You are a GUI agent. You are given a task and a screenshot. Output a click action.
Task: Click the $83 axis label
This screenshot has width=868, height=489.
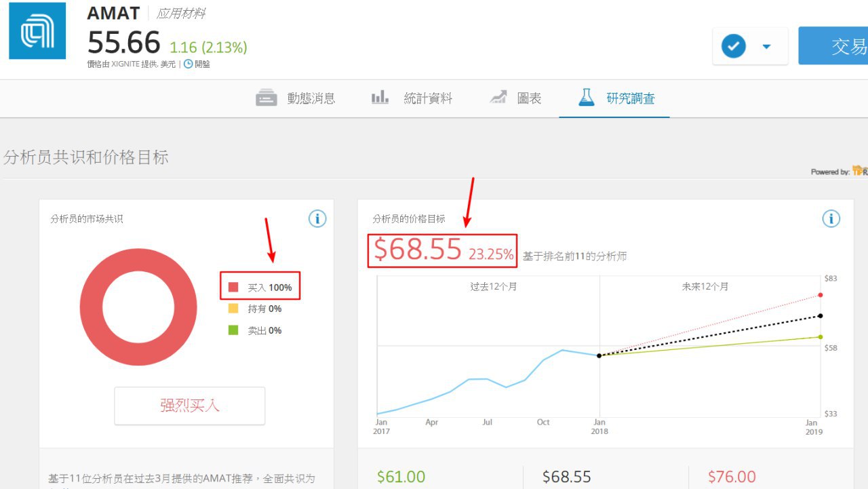pos(831,278)
